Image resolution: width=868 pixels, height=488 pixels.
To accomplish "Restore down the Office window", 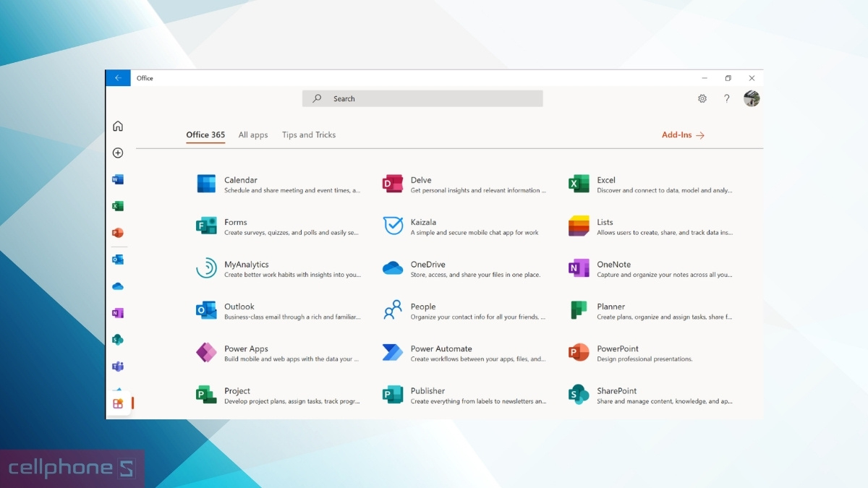I will [728, 78].
